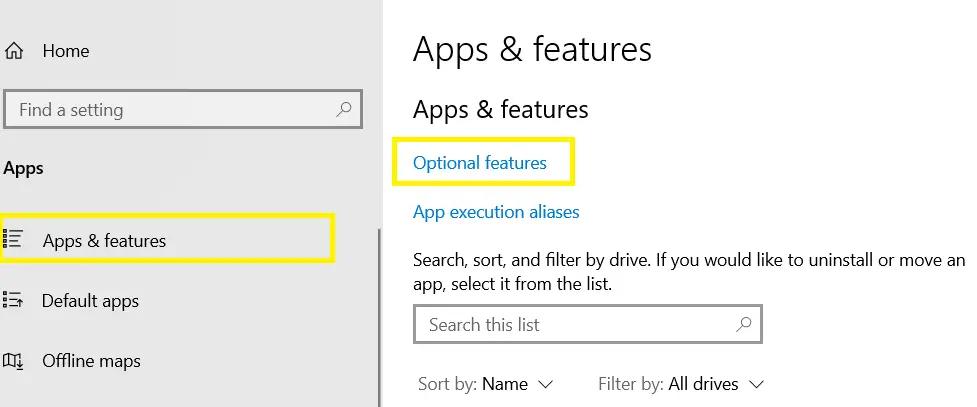Focus the Search this list field

pyautogui.click(x=588, y=324)
